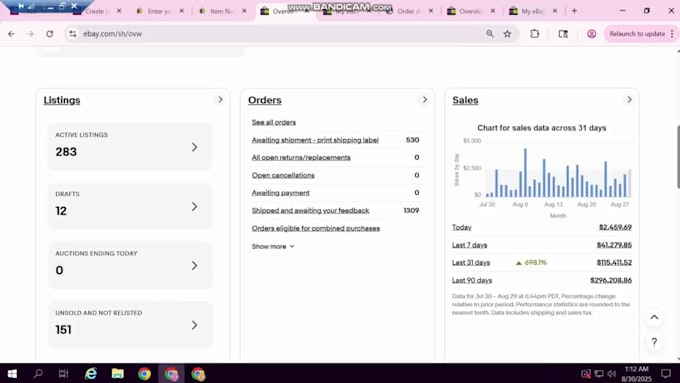
Task: Open Drafts chevron
Action: [194, 207]
